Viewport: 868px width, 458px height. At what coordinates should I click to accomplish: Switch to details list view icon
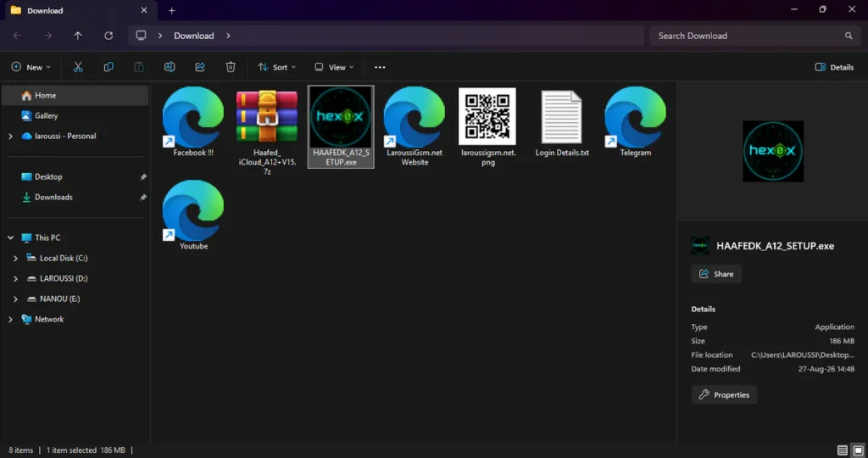[x=842, y=450]
